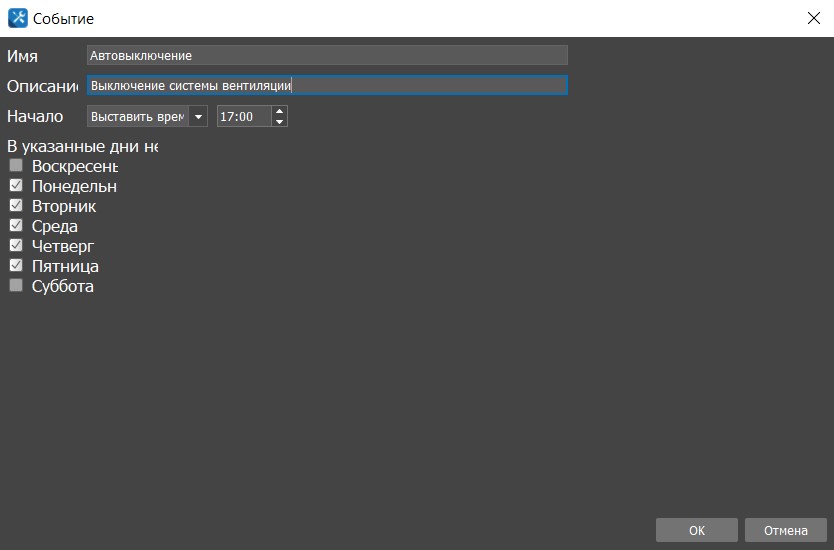Click the 17:00 time input field
This screenshot has width=834, height=550.
(x=243, y=117)
